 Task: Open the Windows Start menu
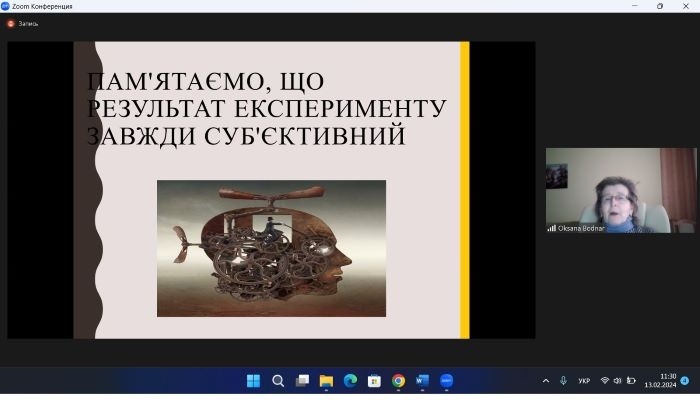[253, 381]
